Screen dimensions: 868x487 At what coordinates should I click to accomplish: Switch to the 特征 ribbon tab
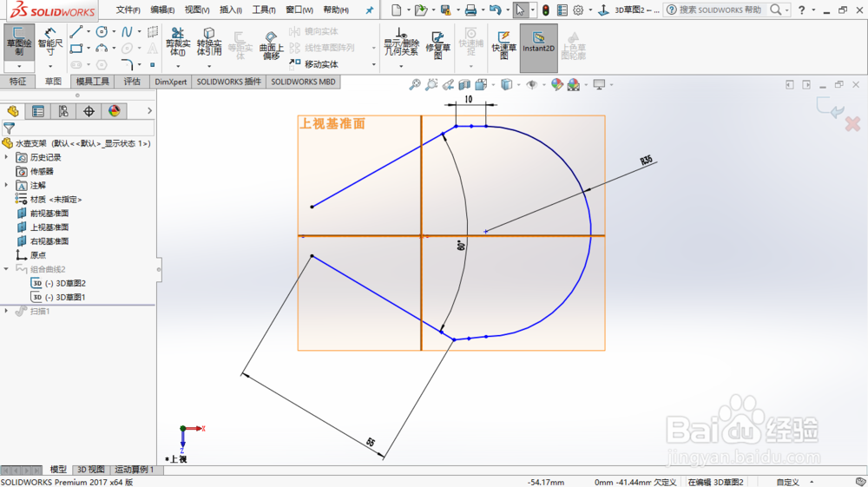tap(17, 82)
